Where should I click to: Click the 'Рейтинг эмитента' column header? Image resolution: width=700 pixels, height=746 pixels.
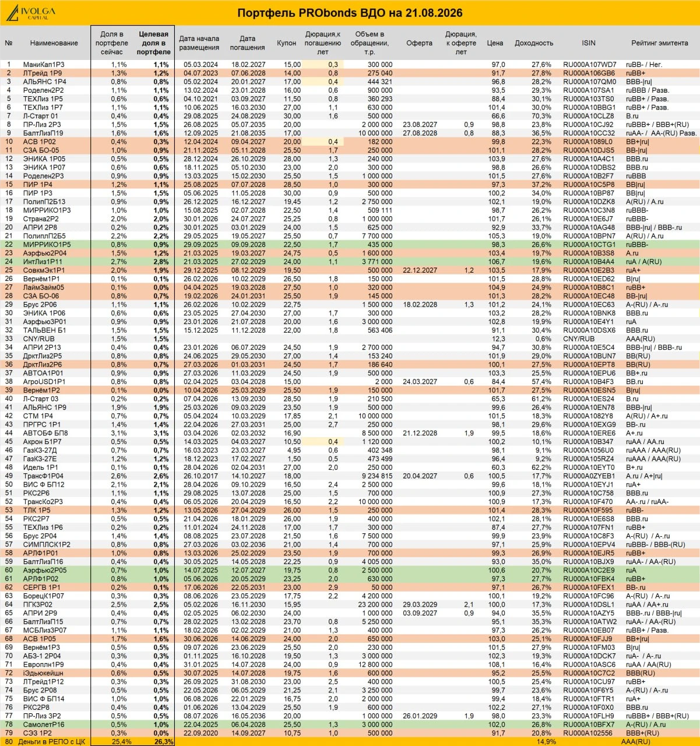click(x=660, y=43)
